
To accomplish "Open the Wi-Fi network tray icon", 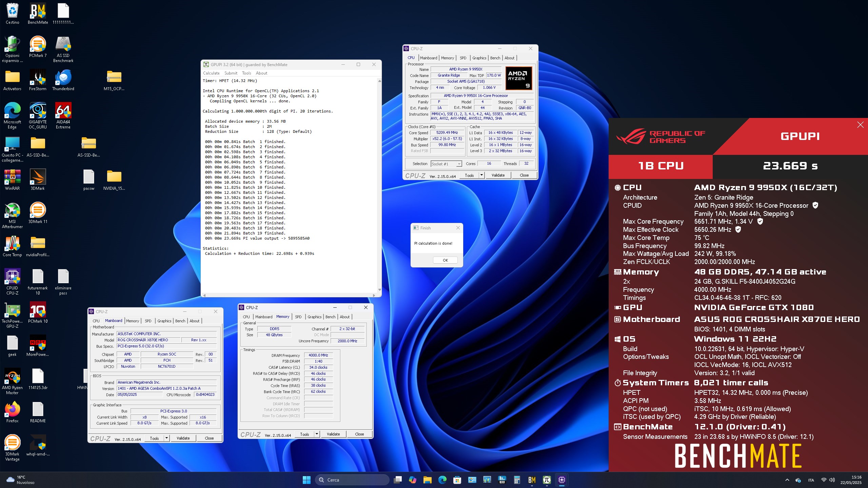I will pos(824,480).
